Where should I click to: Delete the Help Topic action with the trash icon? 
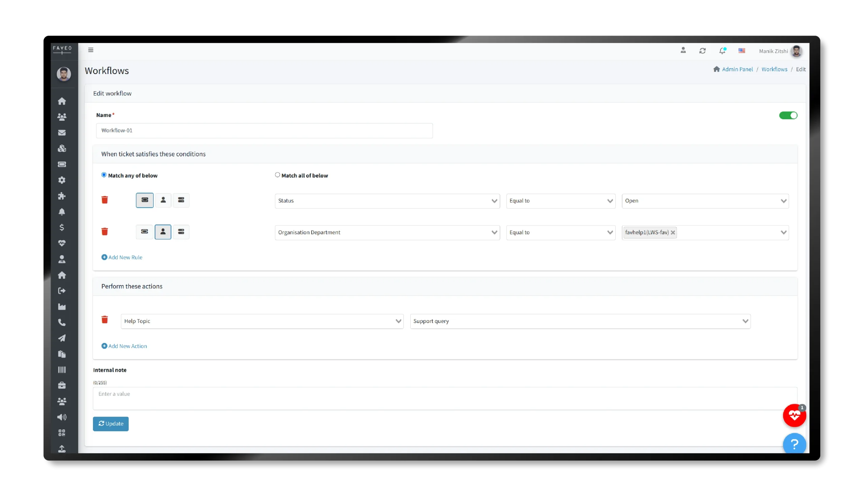point(105,319)
